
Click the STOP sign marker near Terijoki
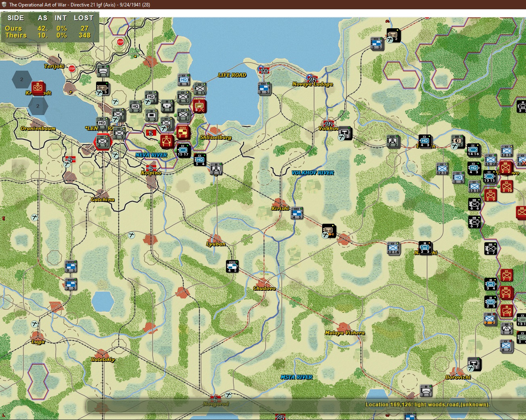click(x=72, y=68)
